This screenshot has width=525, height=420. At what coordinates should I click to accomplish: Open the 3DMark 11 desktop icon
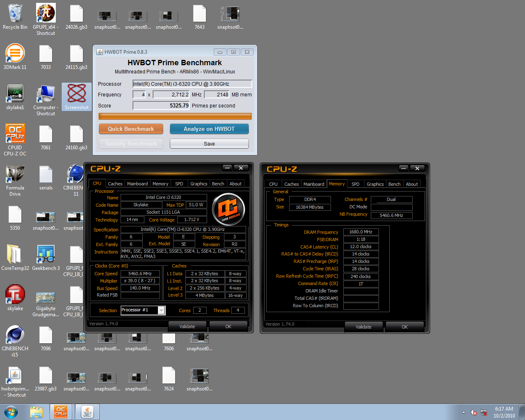15,57
